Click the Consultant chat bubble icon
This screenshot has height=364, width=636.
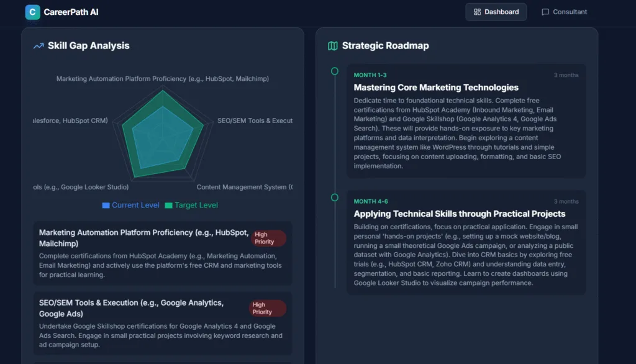point(545,12)
